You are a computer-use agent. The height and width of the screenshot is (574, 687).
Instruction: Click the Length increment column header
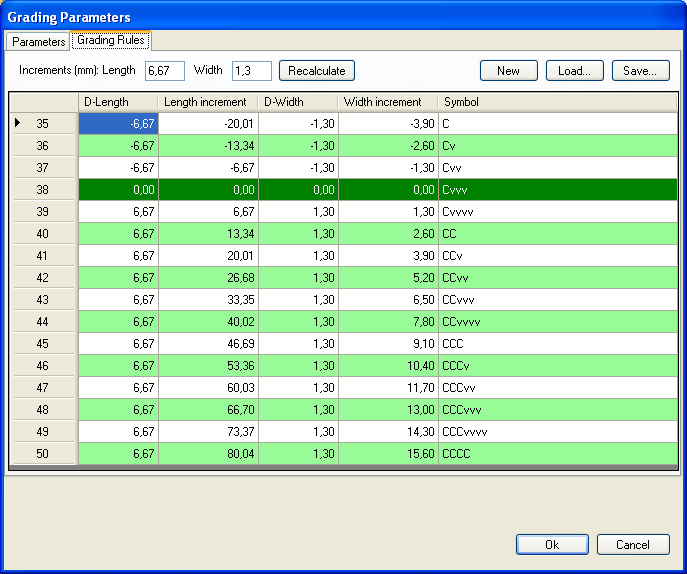[208, 102]
